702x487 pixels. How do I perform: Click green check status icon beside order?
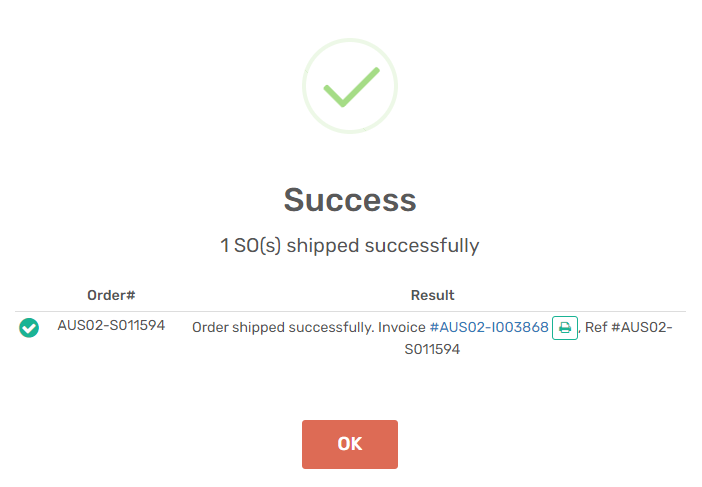tap(29, 328)
